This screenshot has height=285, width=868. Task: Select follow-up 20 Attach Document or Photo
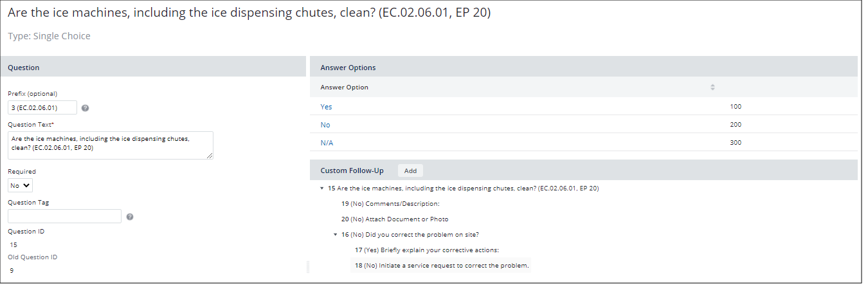pyautogui.click(x=395, y=219)
